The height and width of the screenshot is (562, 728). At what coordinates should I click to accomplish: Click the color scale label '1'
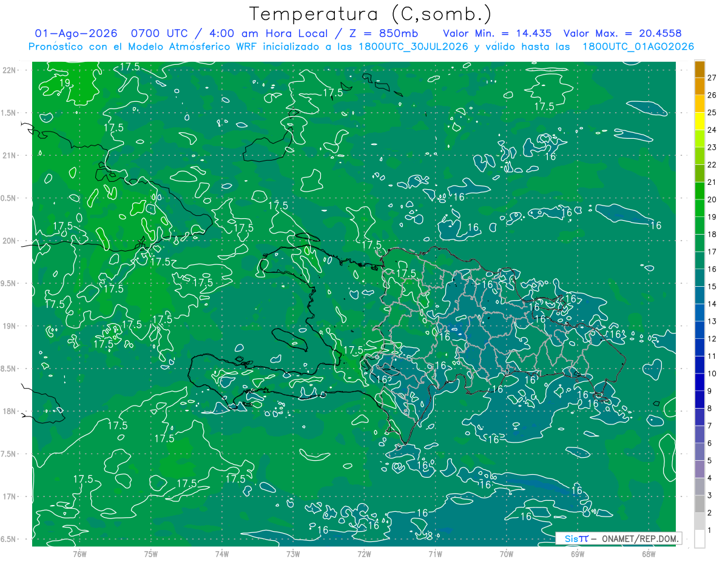point(710,530)
